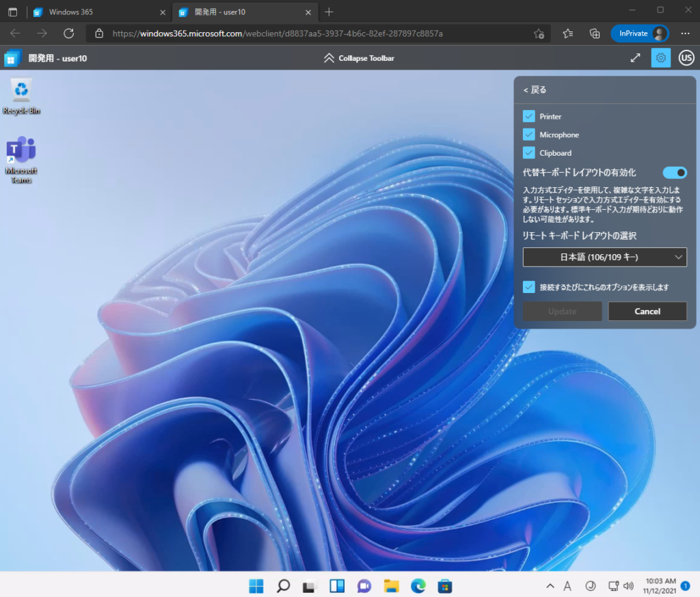Refresh the page
This screenshot has height=597, width=700.
(69, 33)
